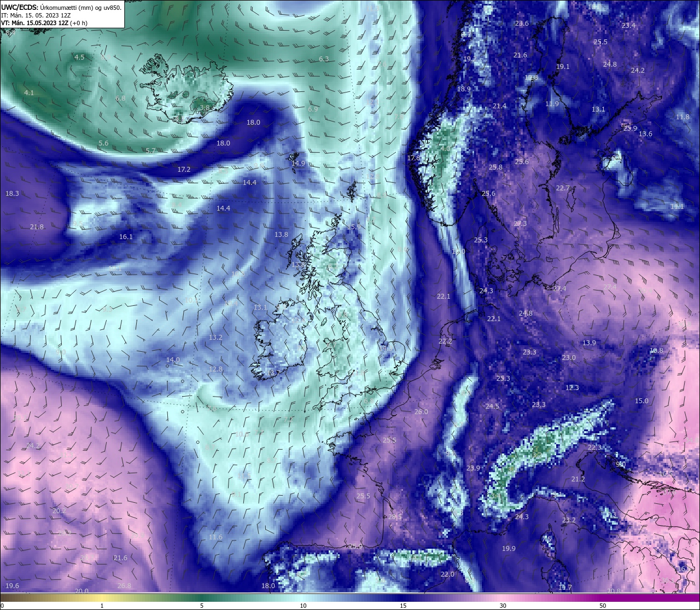Select the '6.3' value label
The height and width of the screenshot is (610, 700).
pyautogui.click(x=324, y=59)
